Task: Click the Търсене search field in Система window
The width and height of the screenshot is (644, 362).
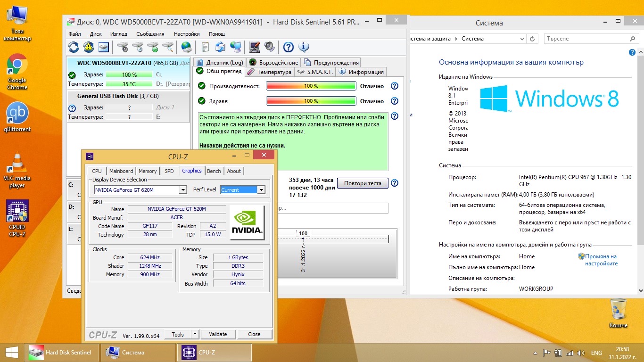Action: pos(590,39)
